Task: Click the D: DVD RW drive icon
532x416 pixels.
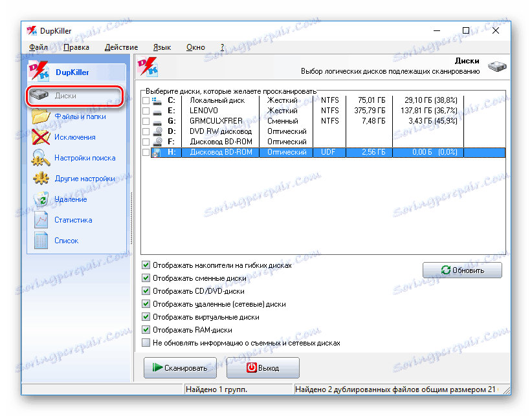Action: coord(157,131)
